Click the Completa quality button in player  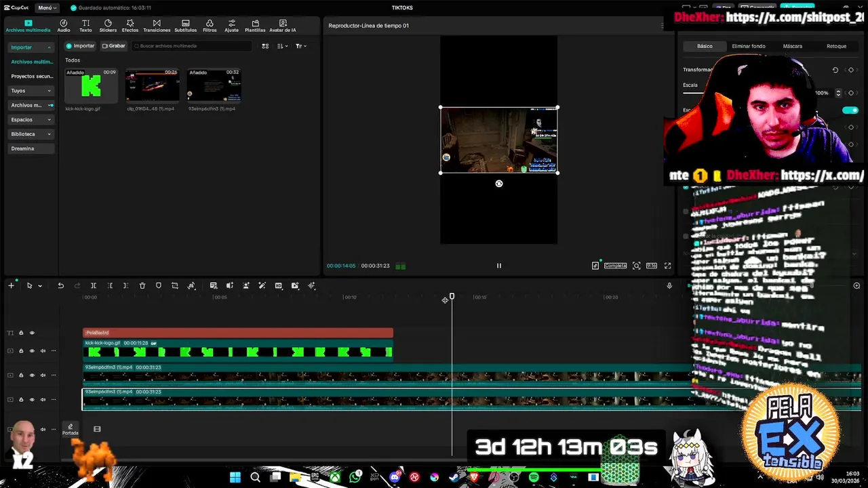[x=615, y=266]
